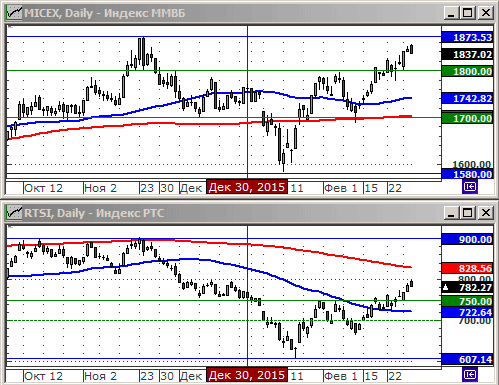Close the RTSI chart window
The image size is (499, 385).
click(486, 213)
